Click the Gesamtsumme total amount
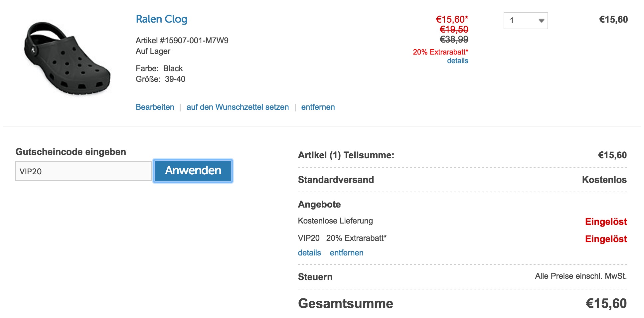The image size is (644, 318). point(606,304)
